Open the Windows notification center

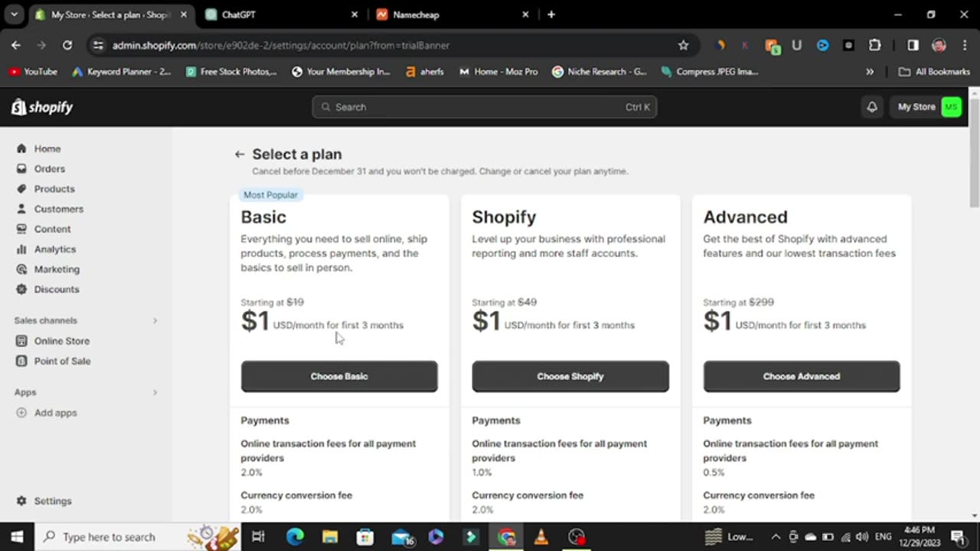pyautogui.click(x=957, y=536)
